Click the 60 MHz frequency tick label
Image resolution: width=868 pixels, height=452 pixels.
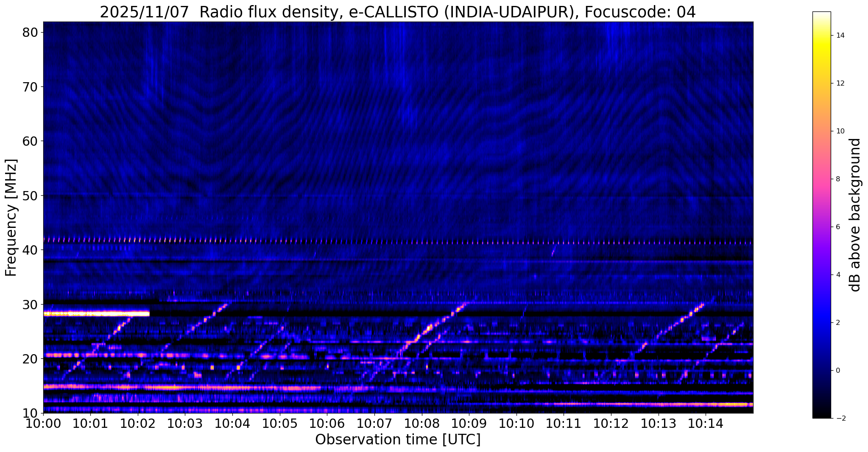[30, 141]
